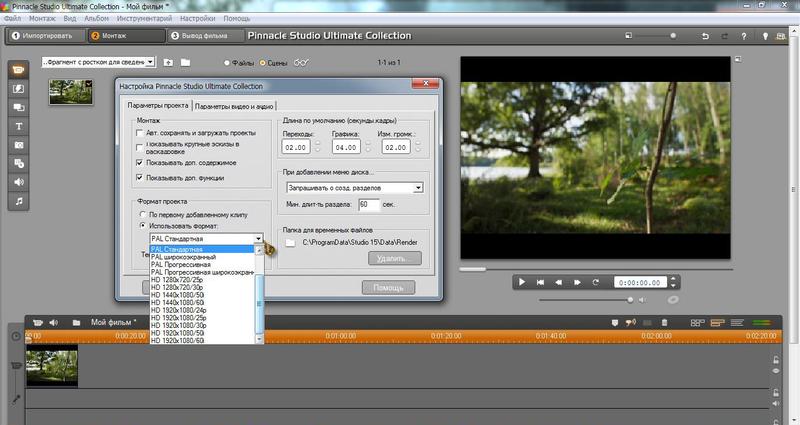Click the Помощь button in dialog
800x425 pixels.
coord(388,288)
